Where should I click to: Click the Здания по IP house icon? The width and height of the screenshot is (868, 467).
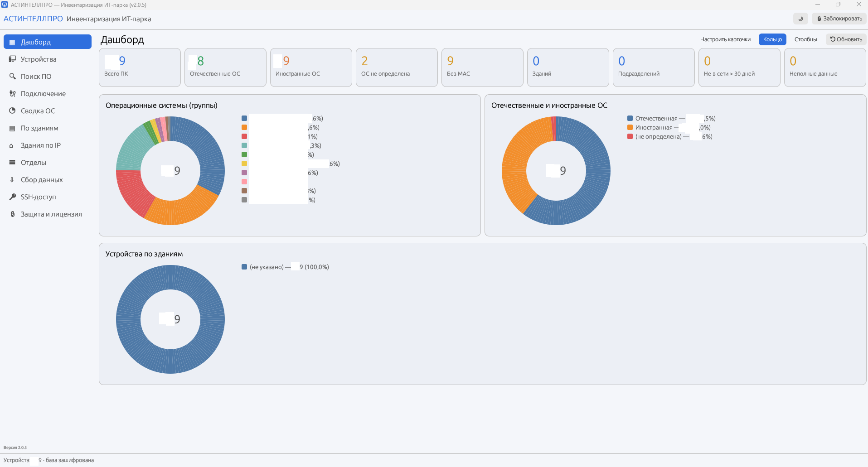[12, 145]
